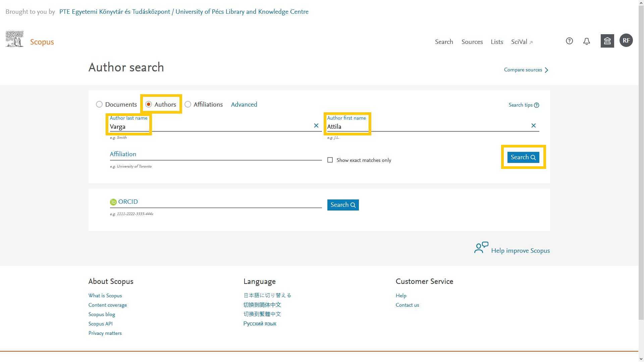Click the Scopus tree logo
The width and height of the screenshot is (644, 362).
click(14, 39)
